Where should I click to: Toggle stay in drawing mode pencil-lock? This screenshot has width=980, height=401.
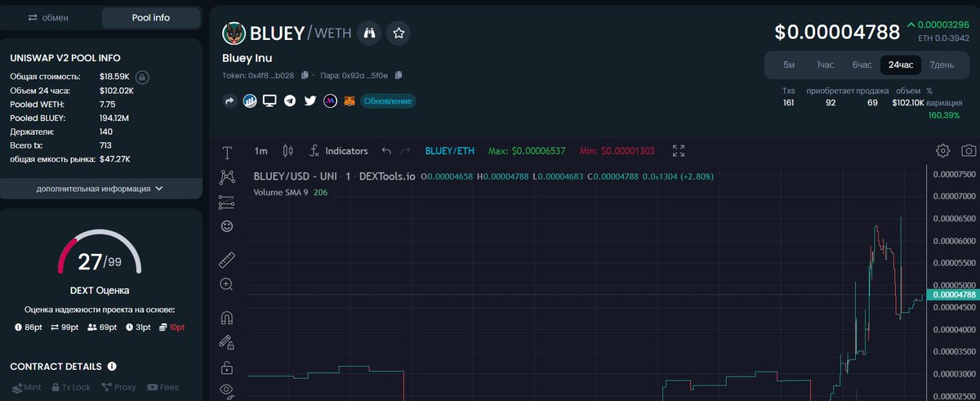(x=227, y=343)
